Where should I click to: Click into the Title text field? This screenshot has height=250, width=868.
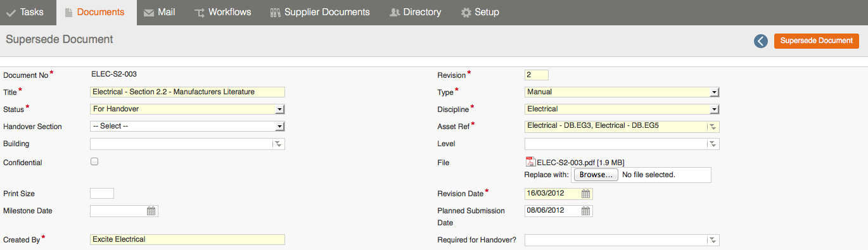188,92
